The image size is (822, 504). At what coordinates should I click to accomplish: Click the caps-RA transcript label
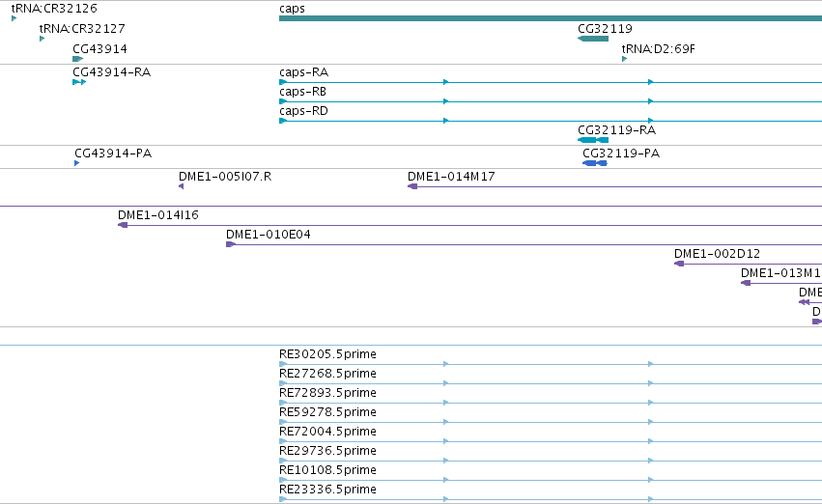[304, 71]
